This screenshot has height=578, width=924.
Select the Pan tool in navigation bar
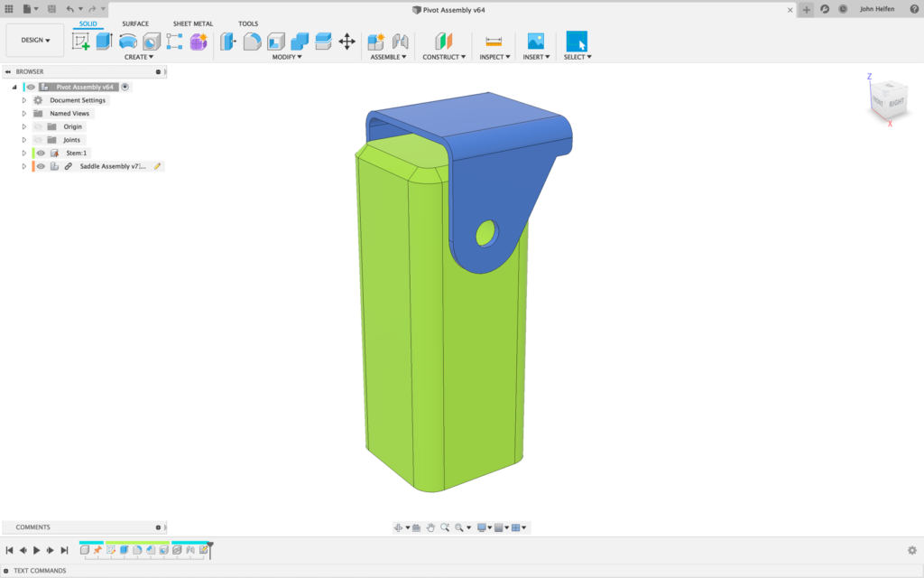(430, 527)
